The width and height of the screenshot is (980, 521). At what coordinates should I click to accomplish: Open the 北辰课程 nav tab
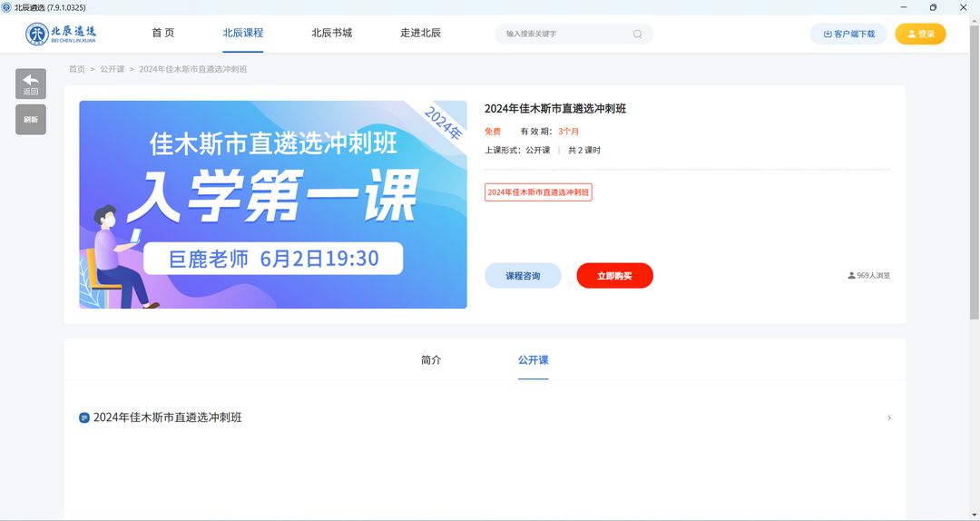pos(243,34)
